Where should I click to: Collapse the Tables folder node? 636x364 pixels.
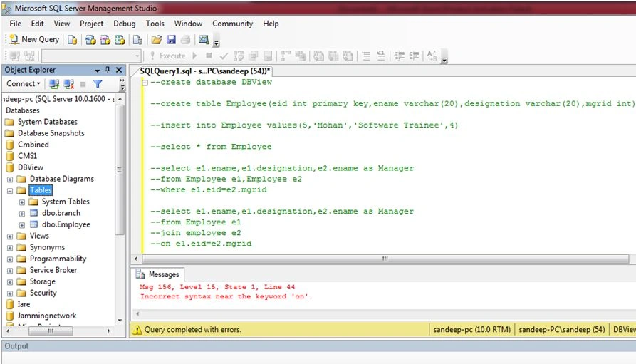click(x=10, y=191)
